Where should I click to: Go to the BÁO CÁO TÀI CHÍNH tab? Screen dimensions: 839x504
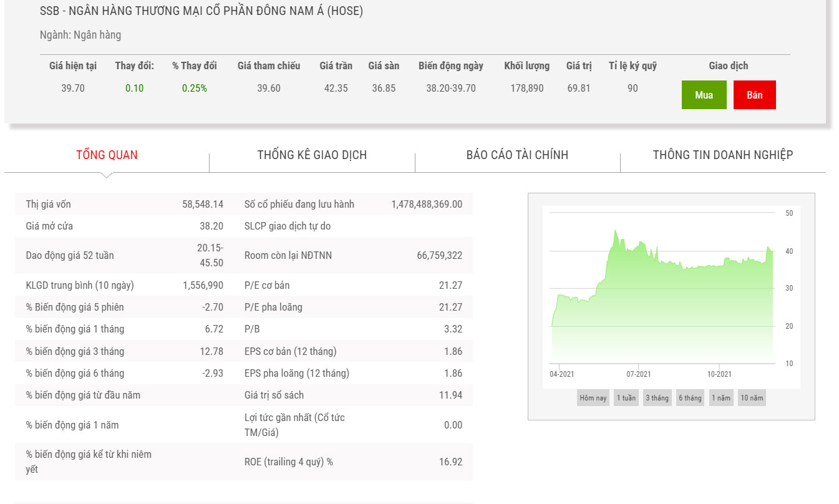[x=517, y=155]
